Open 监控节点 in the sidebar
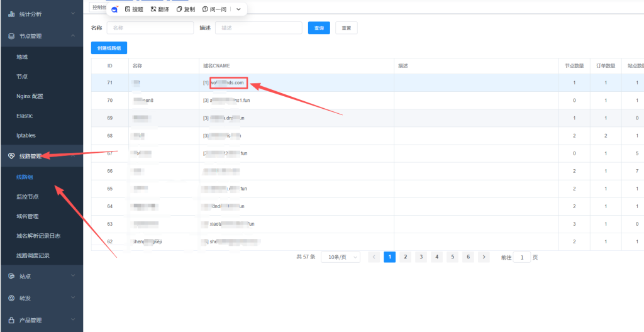Image resolution: width=644 pixels, height=332 pixels. click(x=28, y=197)
